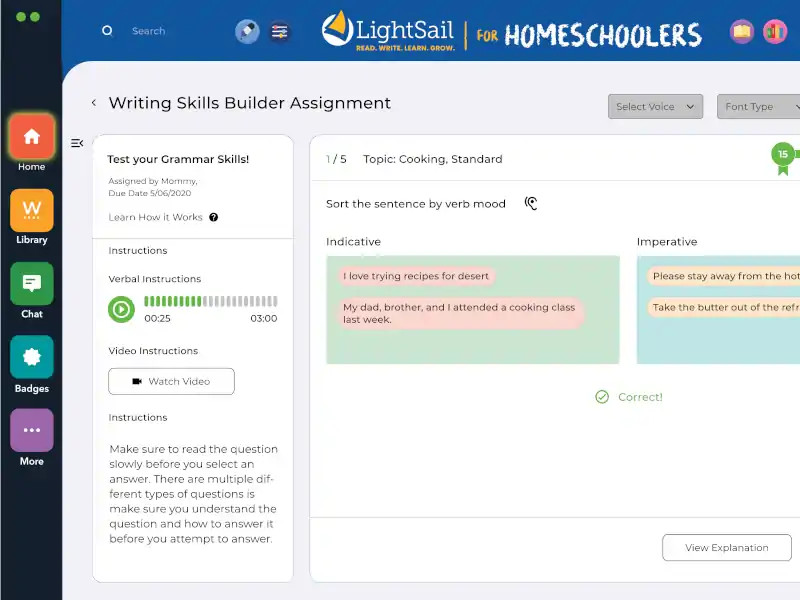Click the Watch Video button
This screenshot has width=800, height=600.
[171, 381]
